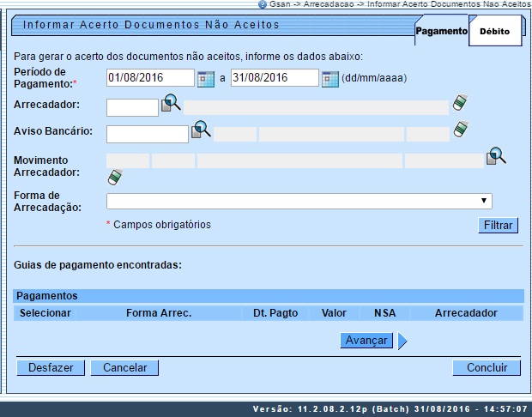Screen dimensions: 532x417
Task: Click the start date field showing 01/08/2016
Action: point(150,79)
